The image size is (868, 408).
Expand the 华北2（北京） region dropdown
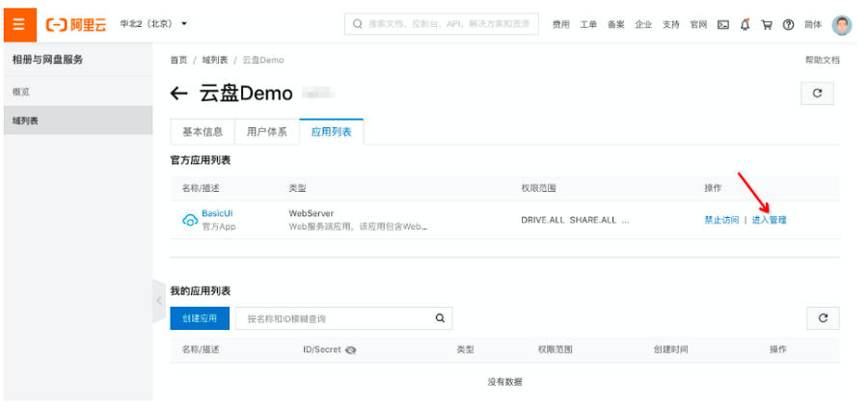154,23
